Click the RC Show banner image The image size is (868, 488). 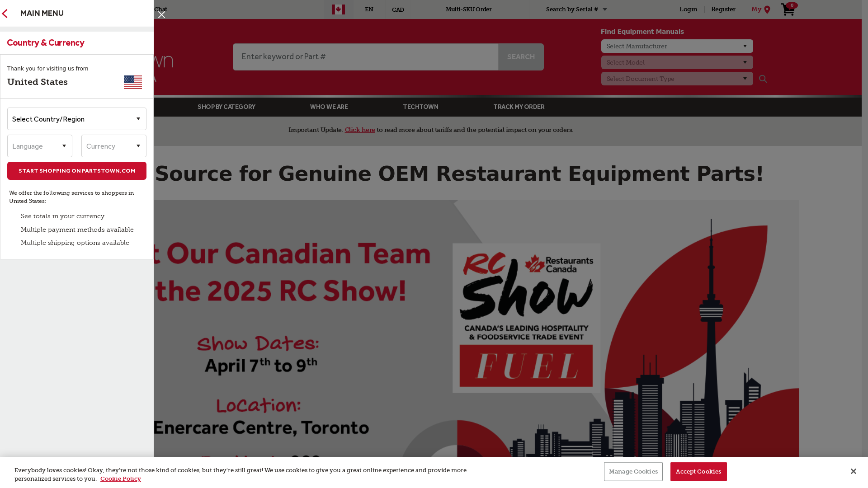[476, 328]
